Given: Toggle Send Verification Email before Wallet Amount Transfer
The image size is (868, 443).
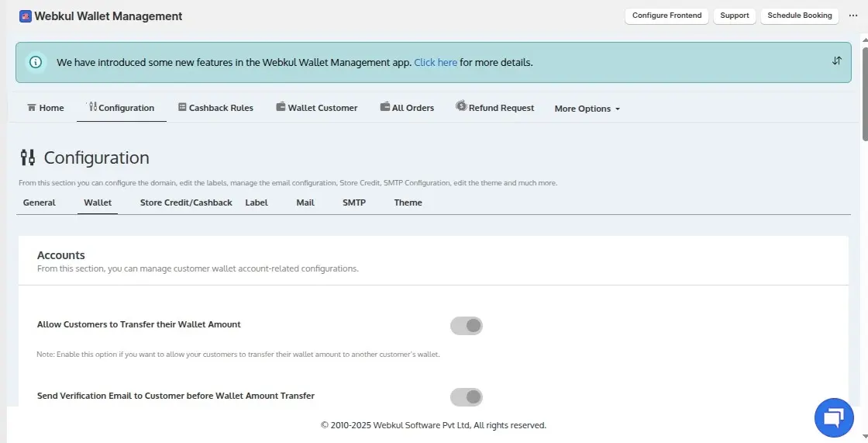Looking at the screenshot, I should (466, 397).
